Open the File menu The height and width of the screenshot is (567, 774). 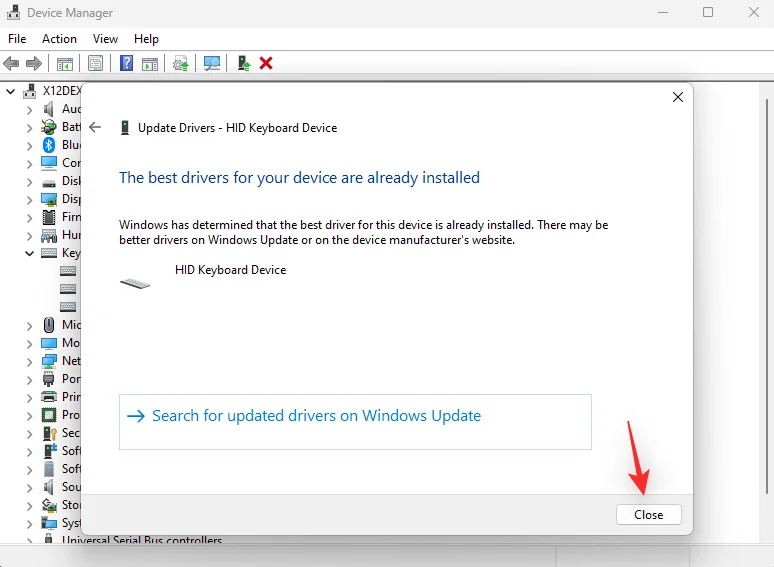[x=17, y=39]
